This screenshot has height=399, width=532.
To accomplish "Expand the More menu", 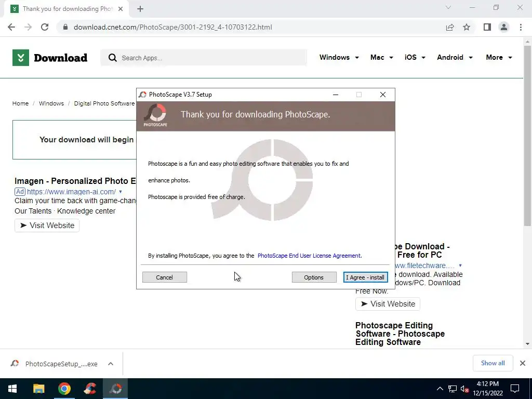I will 499,57.
